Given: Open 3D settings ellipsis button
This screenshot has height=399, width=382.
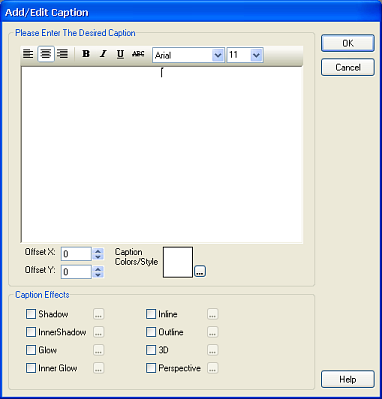Looking at the screenshot, I should tap(213, 350).
